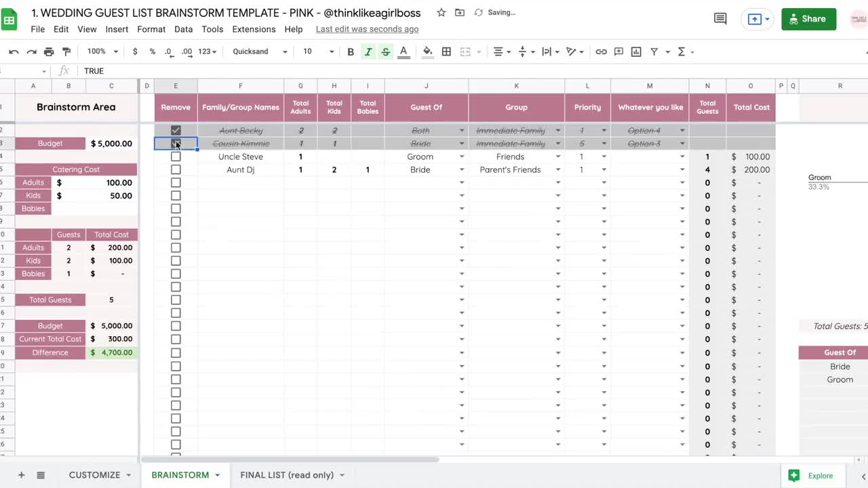Open Last edit was seconds ago link
The width and height of the screenshot is (868, 488).
pos(367,29)
